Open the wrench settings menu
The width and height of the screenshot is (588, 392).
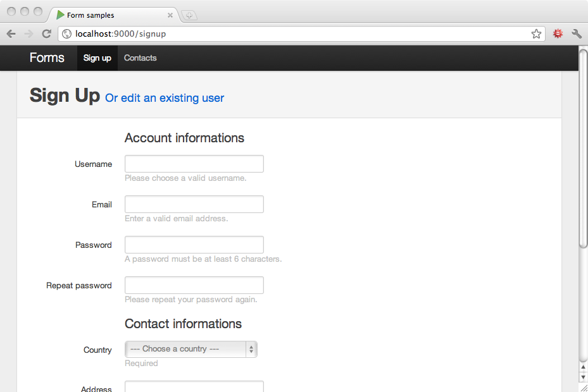click(577, 34)
